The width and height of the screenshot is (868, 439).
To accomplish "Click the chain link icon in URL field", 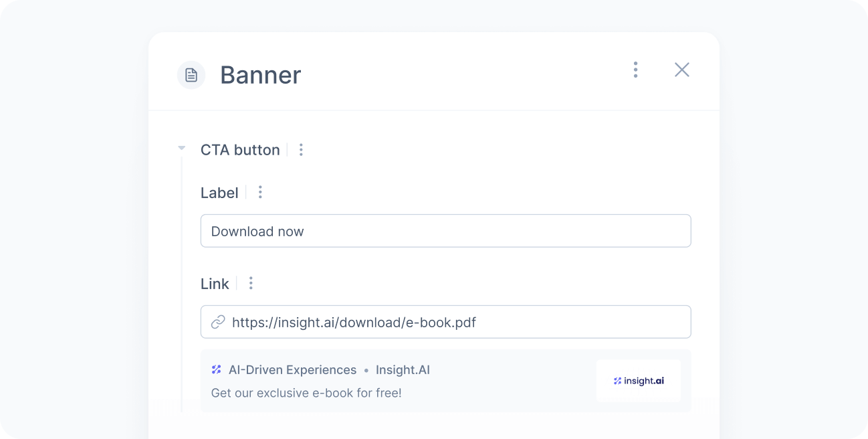I will [218, 323].
